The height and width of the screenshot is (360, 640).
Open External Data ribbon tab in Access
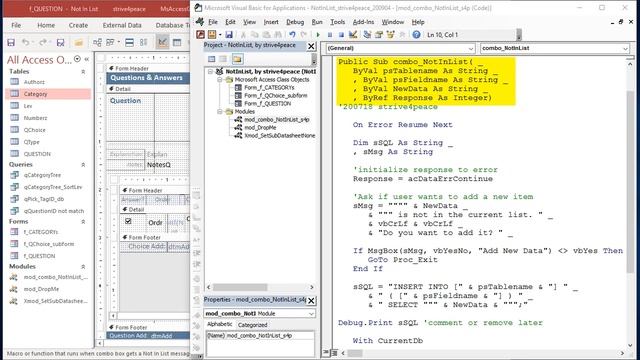click(122, 25)
